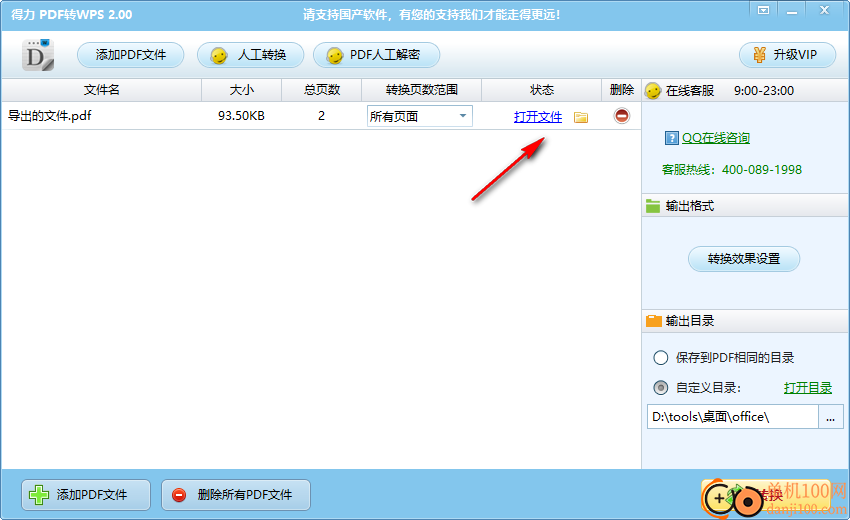Click the output path input field
Image resolution: width=850 pixels, height=520 pixels.
point(732,416)
